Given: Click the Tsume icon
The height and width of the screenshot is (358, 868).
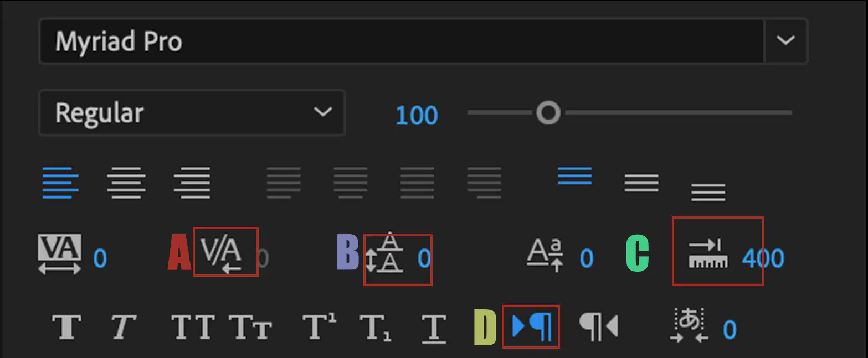Looking at the screenshot, I should [x=689, y=326].
